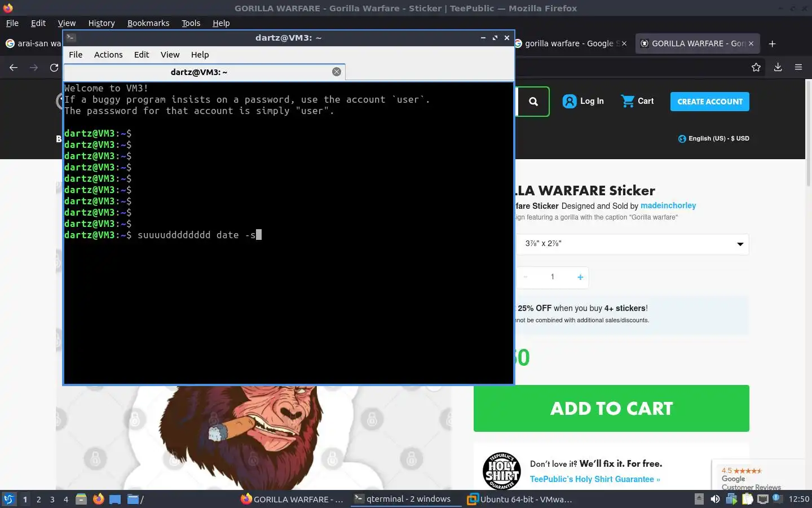Open Firefox downloads panel
The width and height of the screenshot is (812, 508).
coord(778,68)
